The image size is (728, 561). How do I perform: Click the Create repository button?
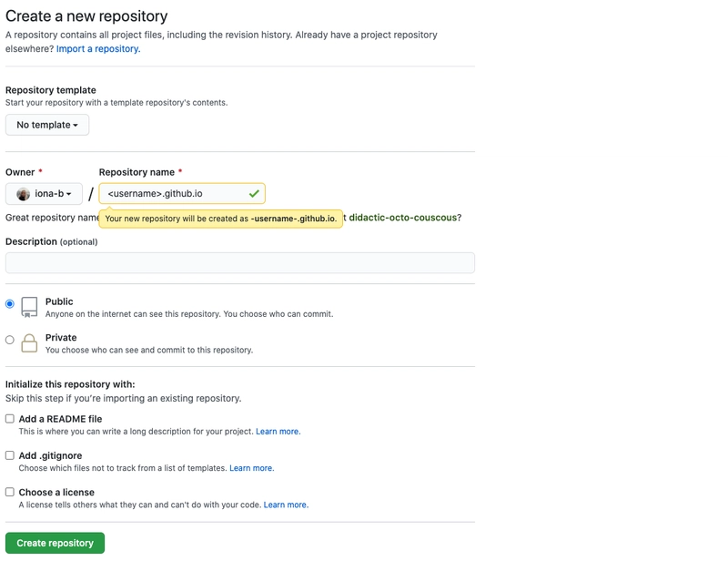pos(55,543)
